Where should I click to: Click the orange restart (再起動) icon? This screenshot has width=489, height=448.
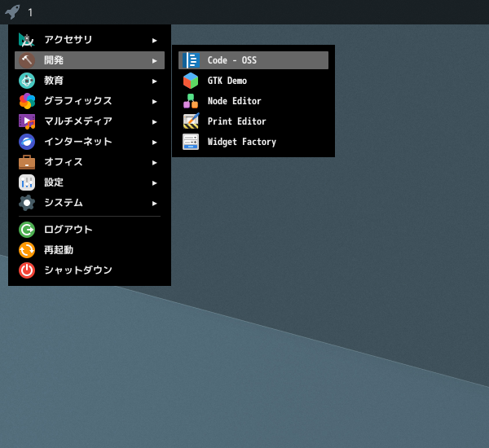27,250
